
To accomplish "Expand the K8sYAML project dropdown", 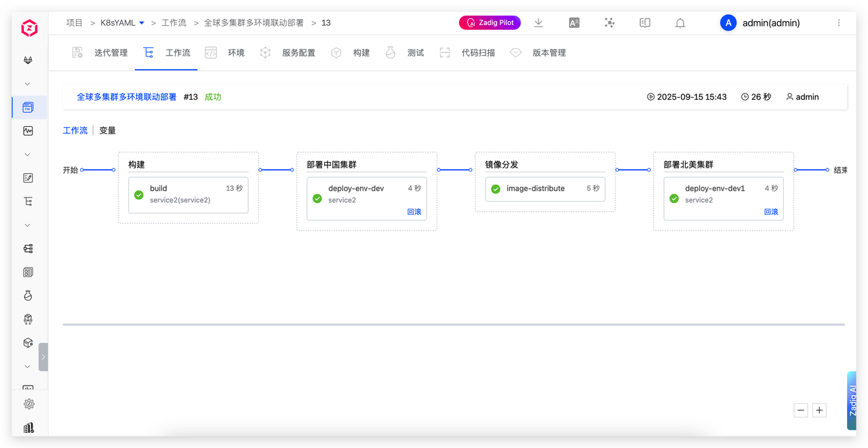I will point(142,23).
